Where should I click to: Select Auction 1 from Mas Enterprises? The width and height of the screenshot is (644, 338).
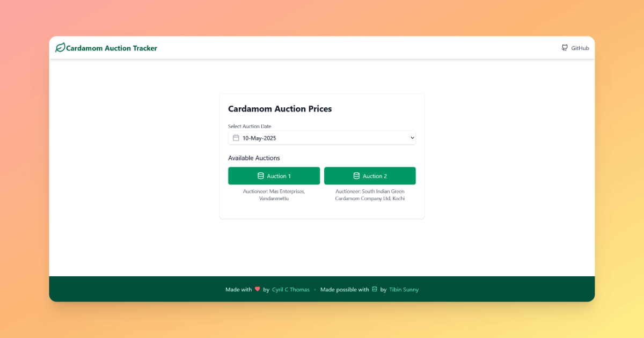tap(274, 175)
